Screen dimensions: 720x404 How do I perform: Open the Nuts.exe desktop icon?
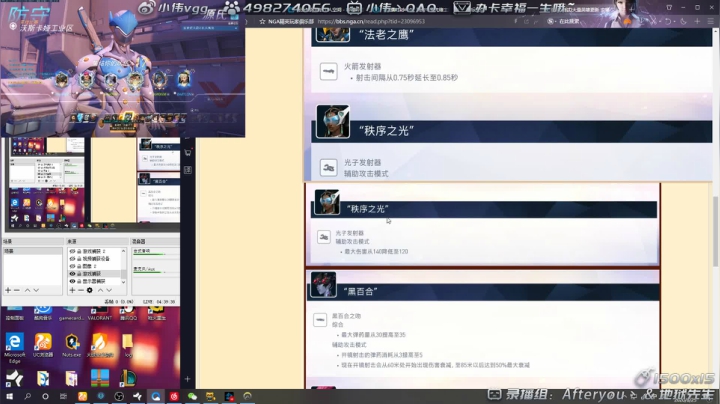(72, 346)
